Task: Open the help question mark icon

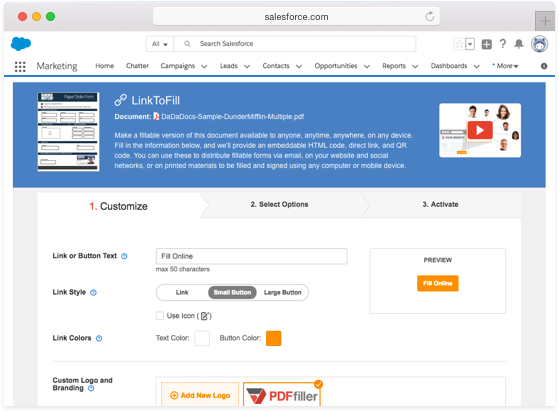Action: pyautogui.click(x=503, y=44)
